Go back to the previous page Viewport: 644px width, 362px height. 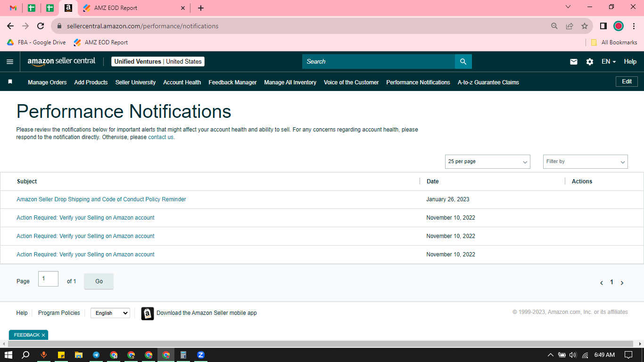[10, 26]
